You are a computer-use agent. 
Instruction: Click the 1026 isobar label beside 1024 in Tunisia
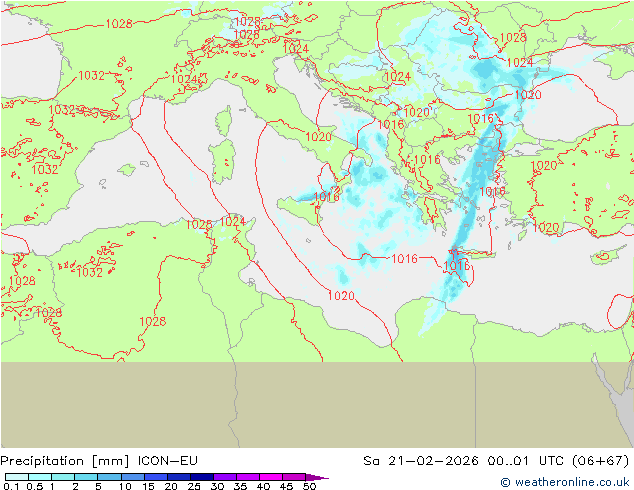[x=199, y=224]
